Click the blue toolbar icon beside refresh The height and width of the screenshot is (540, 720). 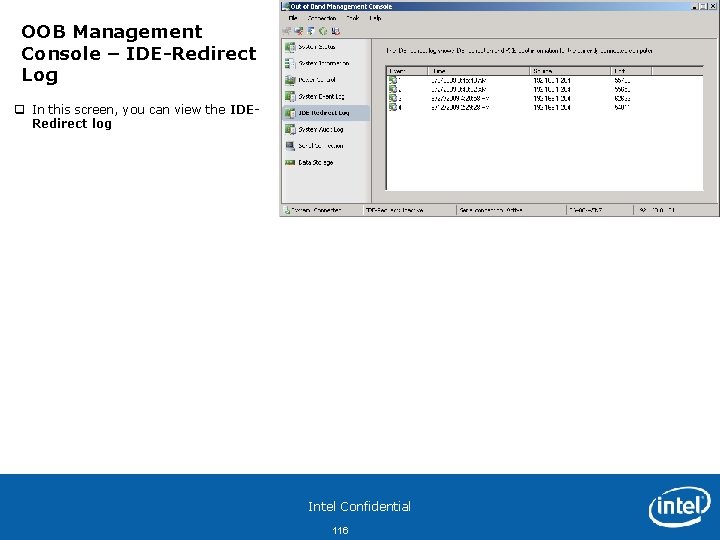(311, 31)
